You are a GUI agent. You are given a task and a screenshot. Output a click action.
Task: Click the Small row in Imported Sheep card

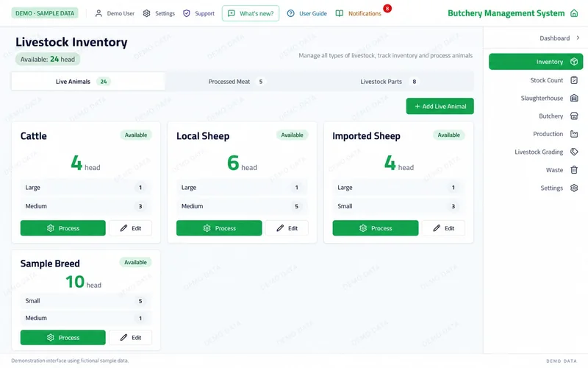tap(398, 206)
